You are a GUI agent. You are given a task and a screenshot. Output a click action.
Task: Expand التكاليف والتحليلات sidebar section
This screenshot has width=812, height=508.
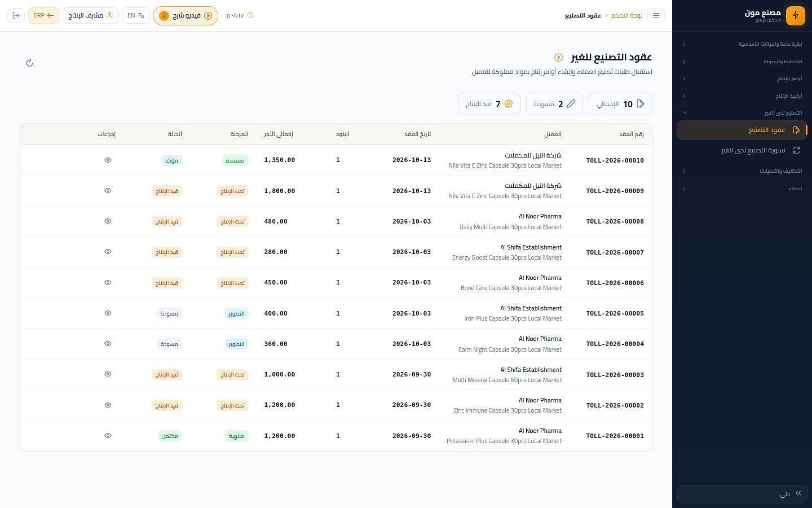742,171
